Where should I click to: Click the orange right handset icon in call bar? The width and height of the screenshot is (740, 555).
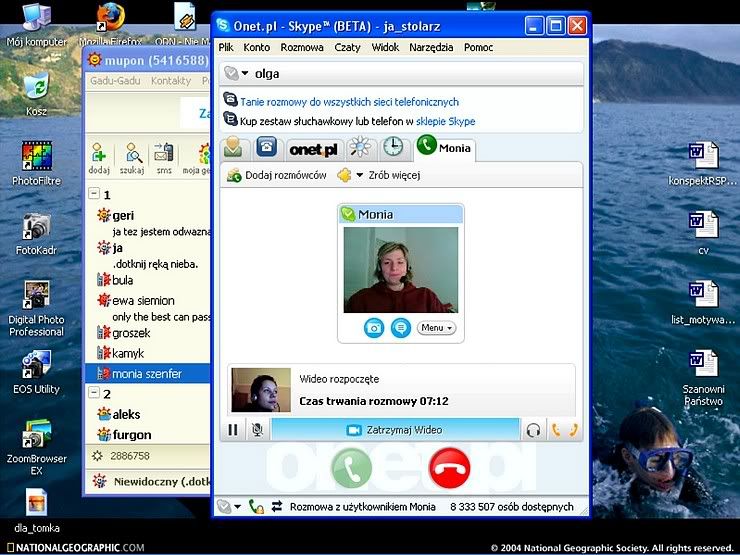pos(573,429)
